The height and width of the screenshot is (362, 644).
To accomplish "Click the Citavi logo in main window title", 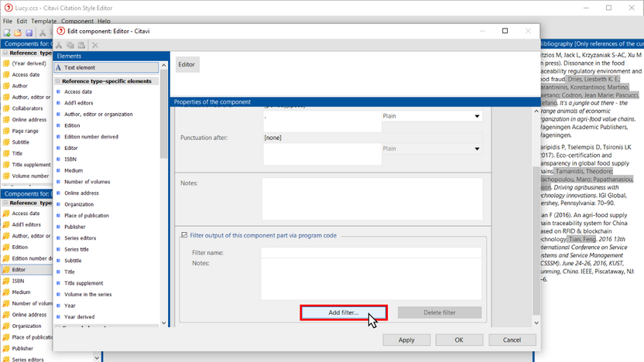I will [9, 8].
